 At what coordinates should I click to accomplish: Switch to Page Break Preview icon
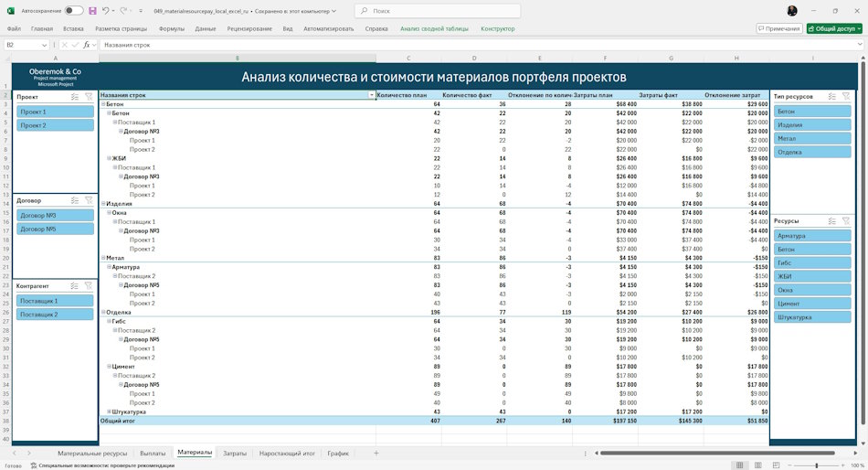point(776,465)
